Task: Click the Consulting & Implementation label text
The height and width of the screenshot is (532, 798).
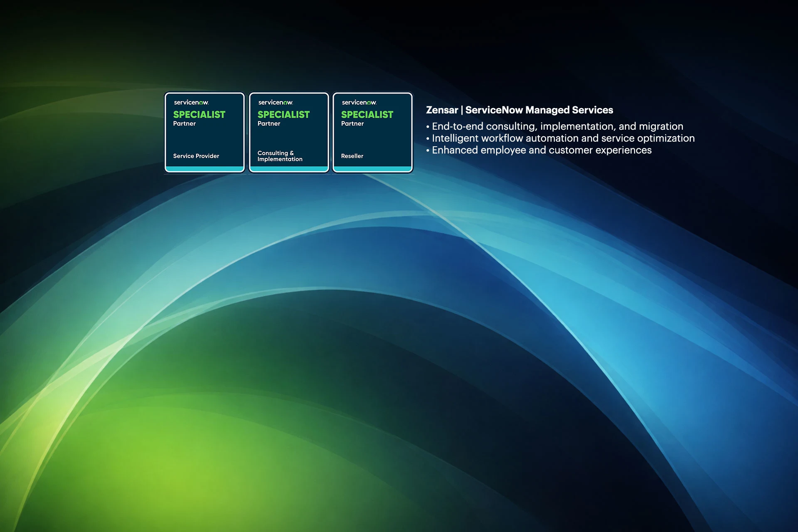Action: coord(280,156)
